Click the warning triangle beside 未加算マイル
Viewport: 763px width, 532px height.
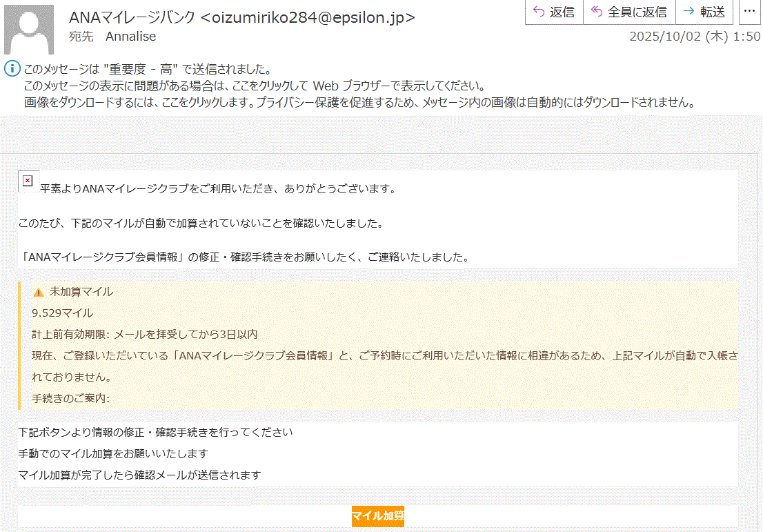click(39, 292)
